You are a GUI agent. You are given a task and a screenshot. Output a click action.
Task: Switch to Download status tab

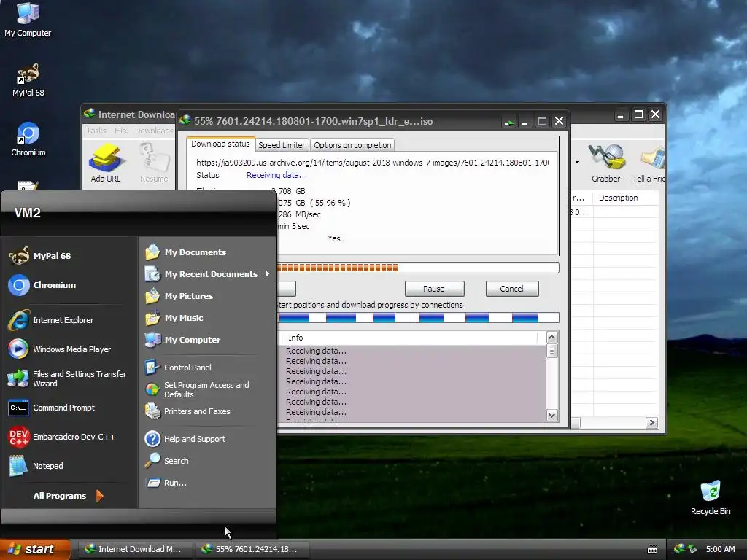(x=220, y=144)
